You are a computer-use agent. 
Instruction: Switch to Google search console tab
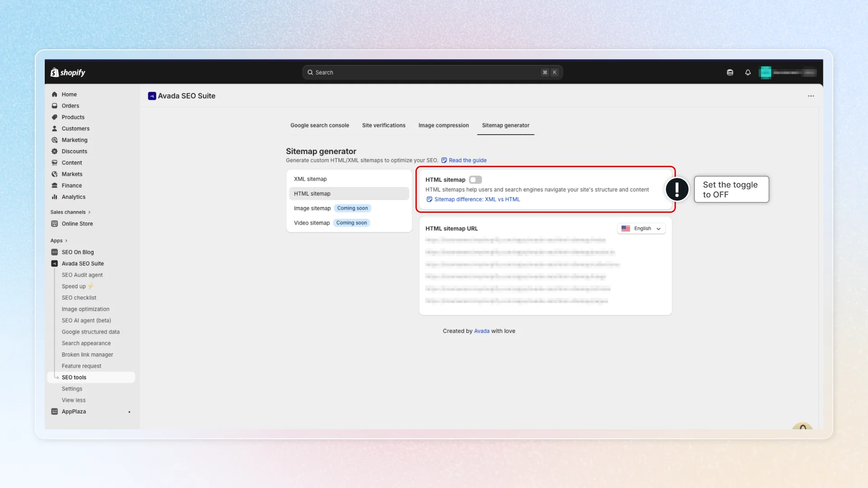(x=320, y=126)
